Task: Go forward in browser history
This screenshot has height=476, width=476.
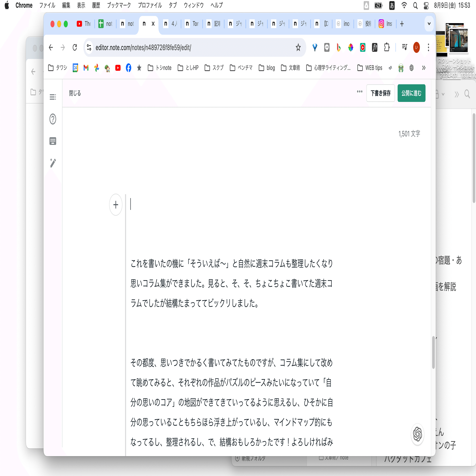Action: (63, 47)
